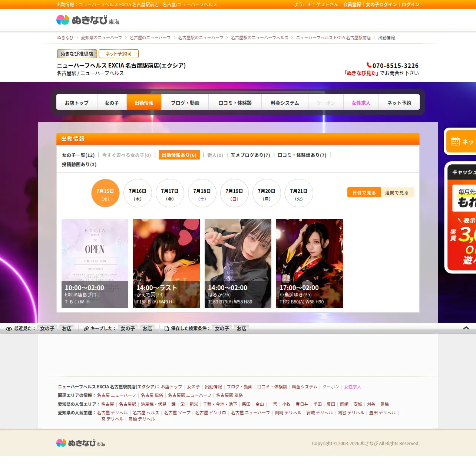Click the eye icon next to 最近見た
This screenshot has height=467, width=476.
coord(9,329)
